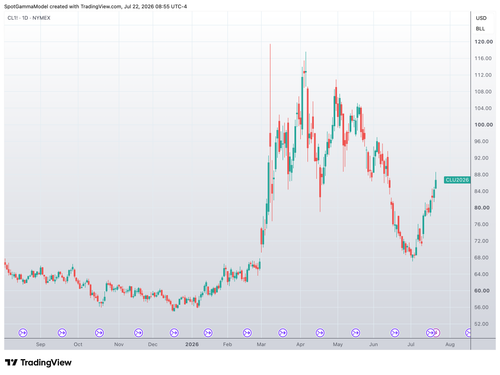The height and width of the screenshot is (375, 500).
Task: Click the CLU2026 price label
Action: (x=457, y=180)
